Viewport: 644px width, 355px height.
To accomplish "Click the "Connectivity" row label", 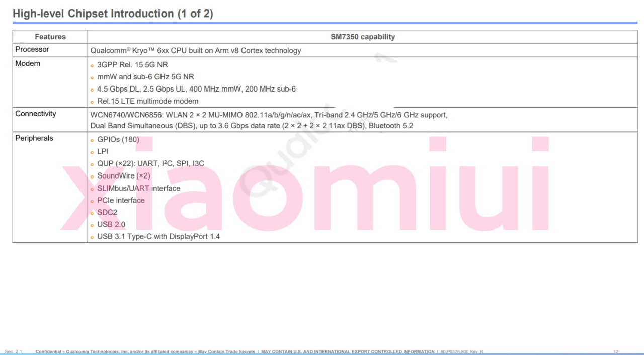I will tap(36, 114).
